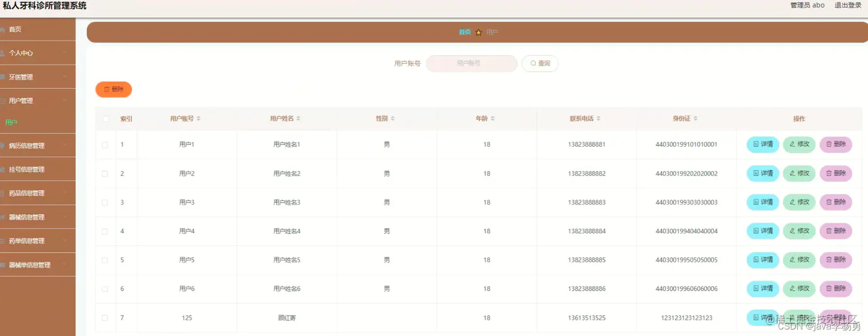
Task: Check the row 6 checkbox
Action: tap(105, 289)
